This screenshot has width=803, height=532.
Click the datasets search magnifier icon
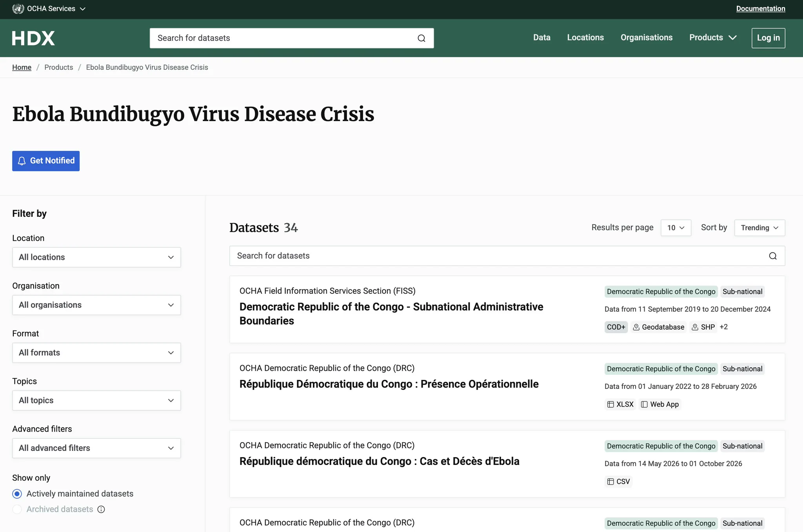(773, 256)
